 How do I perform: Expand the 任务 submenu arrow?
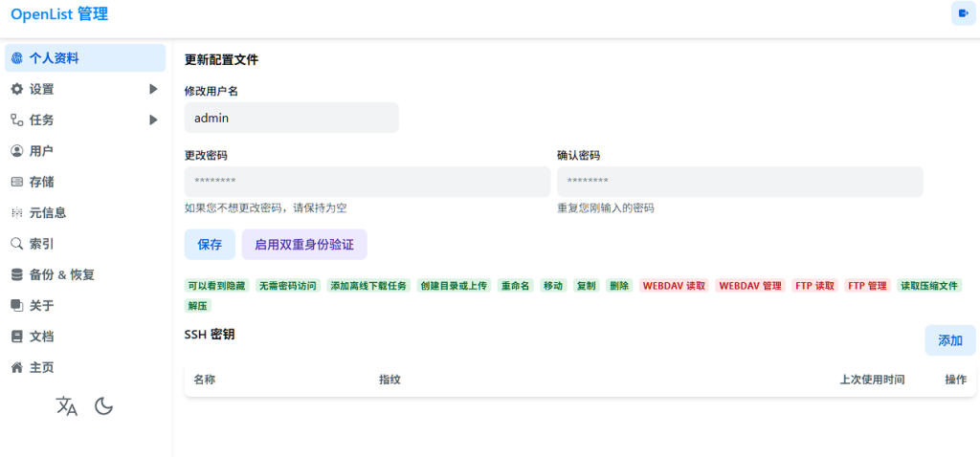153,120
